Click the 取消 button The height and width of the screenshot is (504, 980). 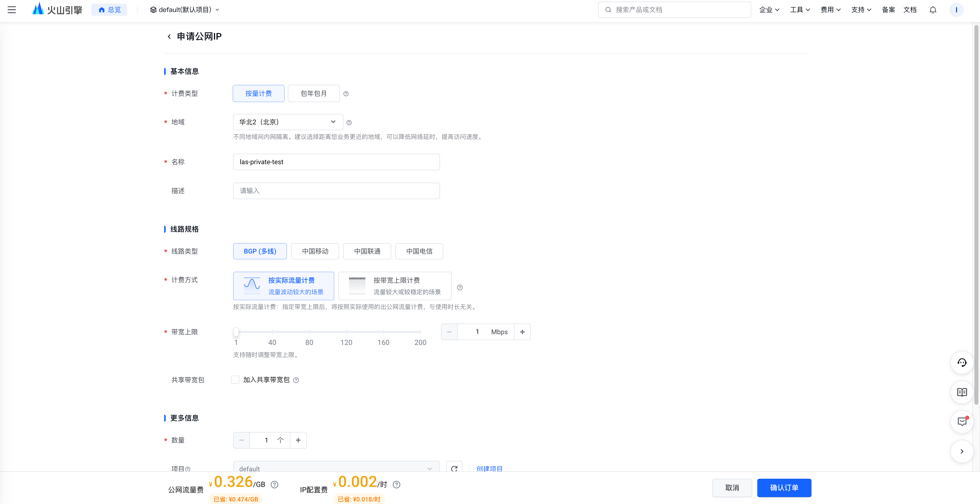[x=732, y=488]
